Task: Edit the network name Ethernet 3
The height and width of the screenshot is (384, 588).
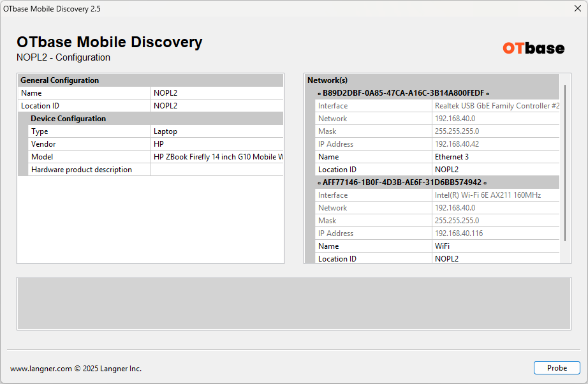Action: (x=496, y=157)
